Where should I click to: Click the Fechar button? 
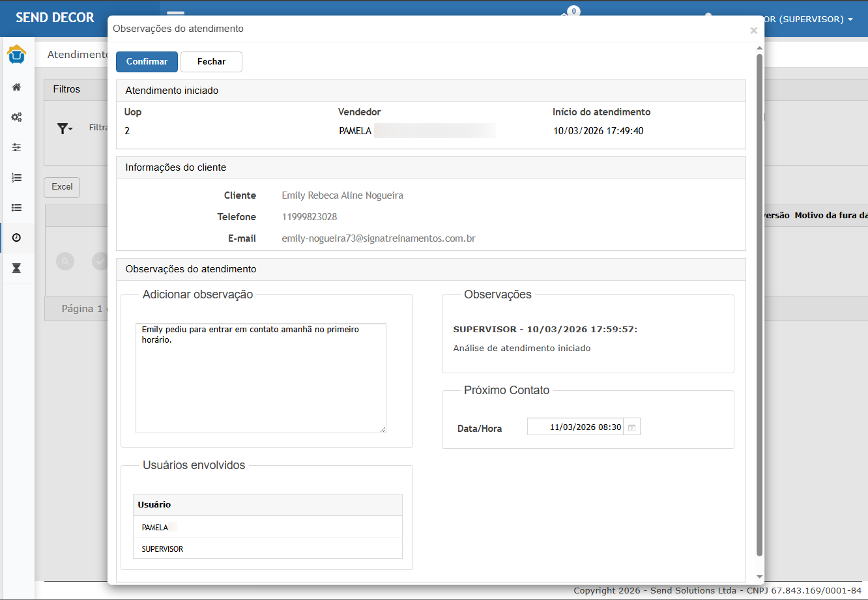click(211, 62)
